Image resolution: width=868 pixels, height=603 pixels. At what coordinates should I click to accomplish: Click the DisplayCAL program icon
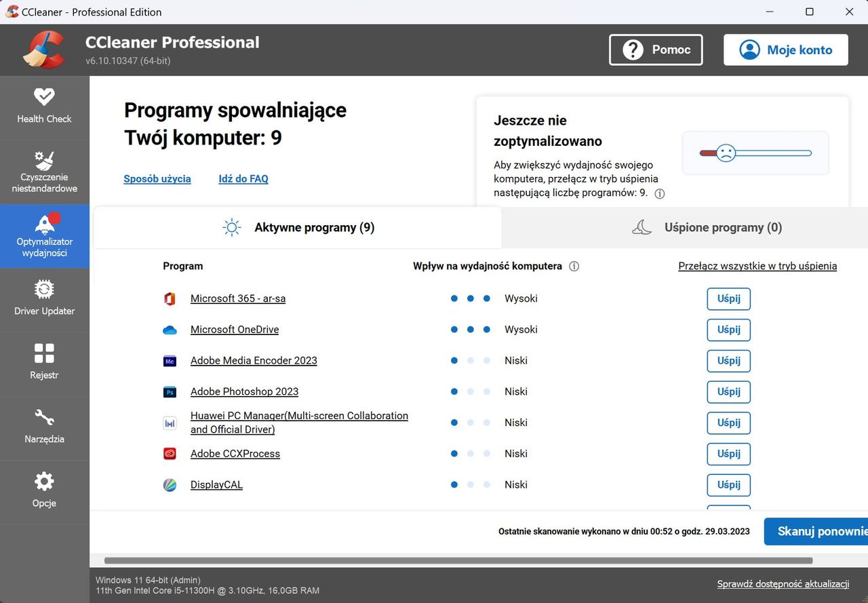pyautogui.click(x=170, y=485)
